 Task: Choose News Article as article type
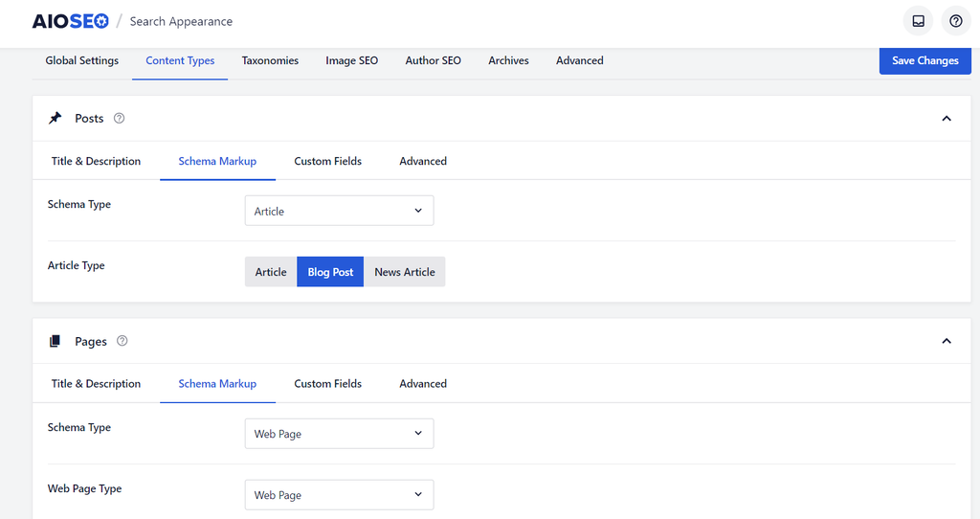coord(405,272)
